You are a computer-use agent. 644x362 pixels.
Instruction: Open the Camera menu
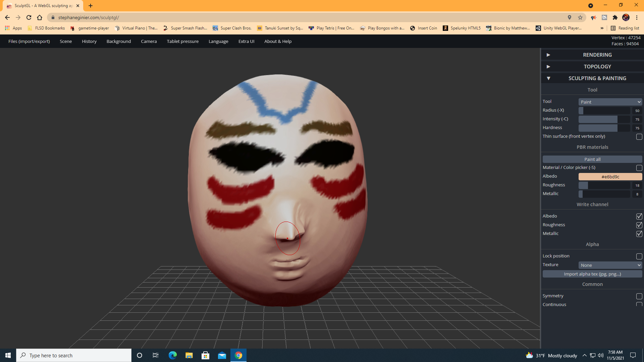[149, 41]
